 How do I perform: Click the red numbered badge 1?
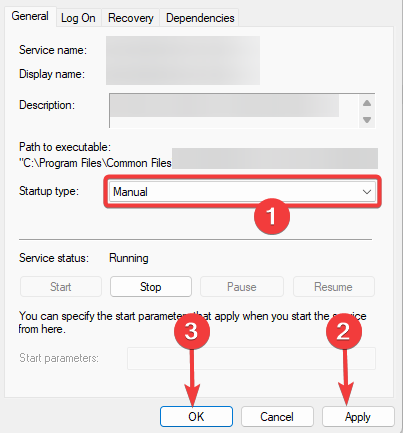272,216
